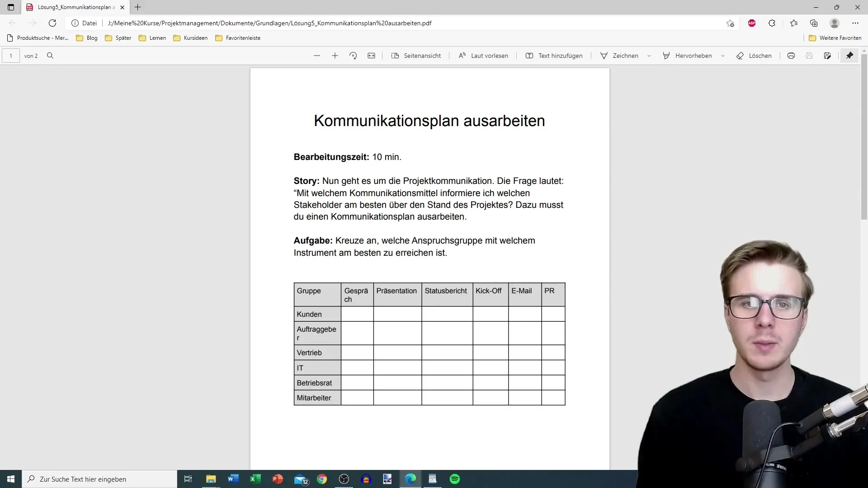Open Produktsuche bookmark

[x=38, y=38]
